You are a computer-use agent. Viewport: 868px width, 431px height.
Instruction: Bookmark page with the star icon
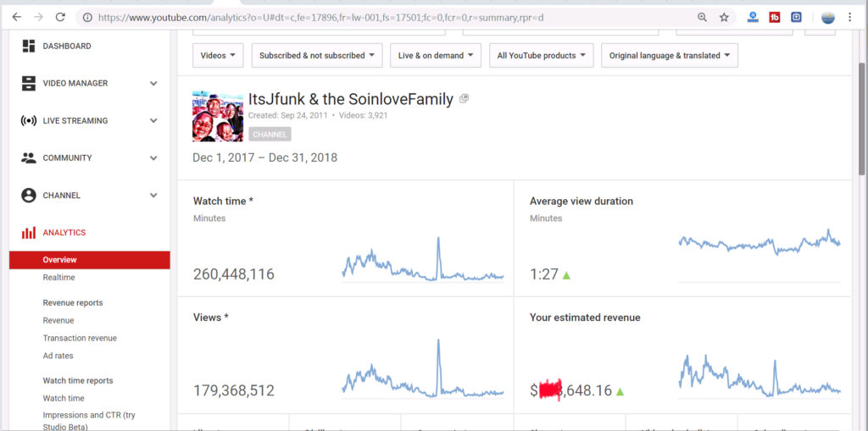tap(724, 17)
